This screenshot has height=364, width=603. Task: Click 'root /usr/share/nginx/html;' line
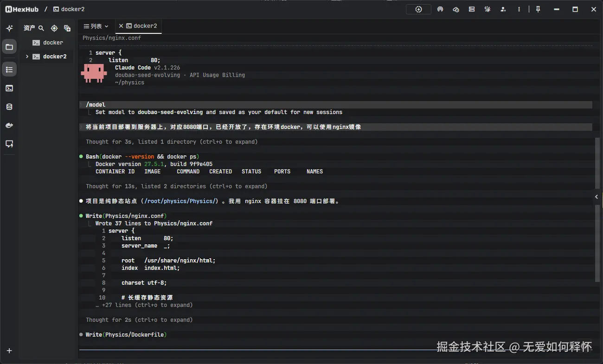pyautogui.click(x=168, y=261)
